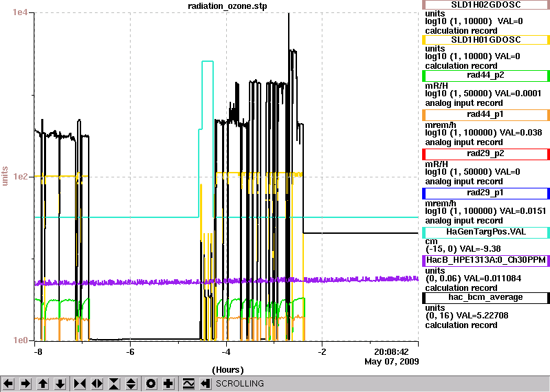Viewport: 550px width, 392px height.
Task: Click the radiation_ozone.stp plot title
Action: (227, 6)
